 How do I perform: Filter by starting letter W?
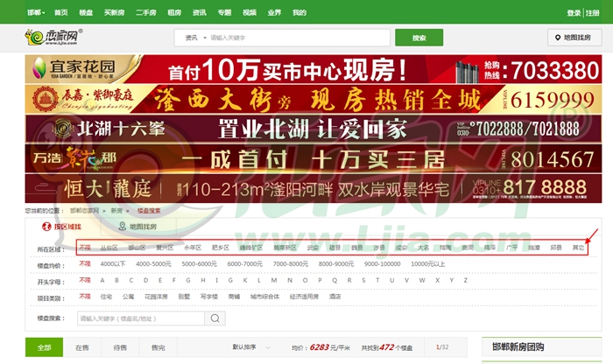[422, 280]
